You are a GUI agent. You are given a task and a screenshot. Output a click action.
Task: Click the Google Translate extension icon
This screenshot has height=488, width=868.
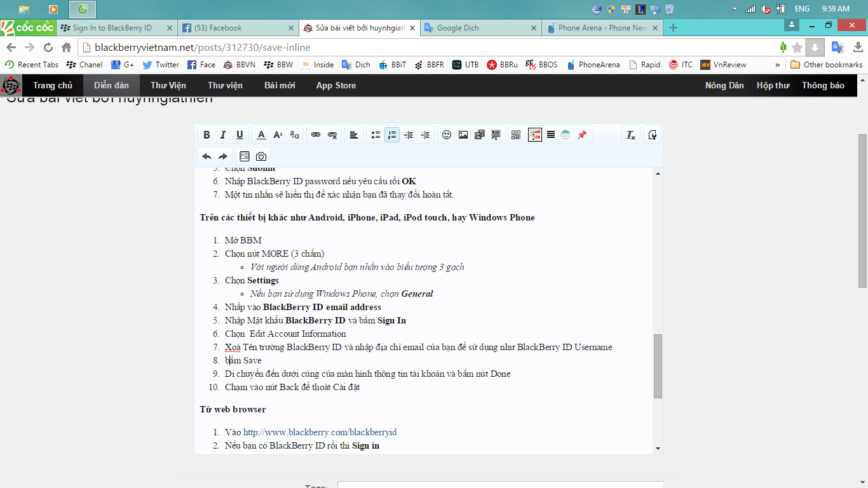point(837,48)
